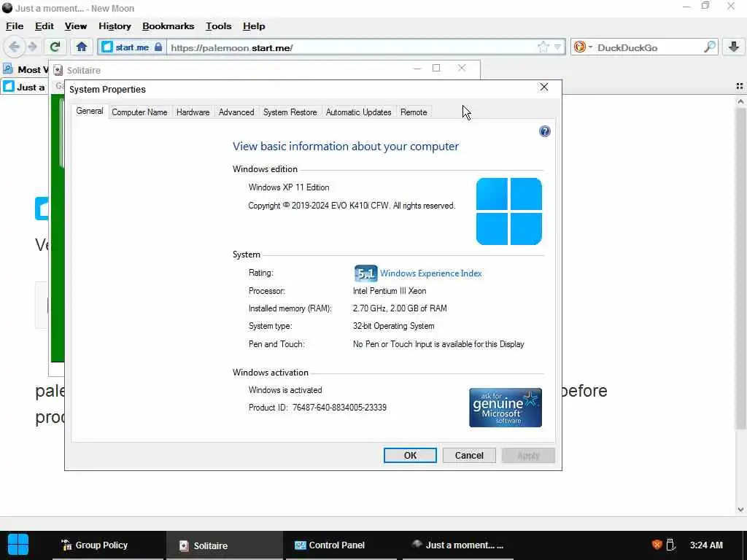Viewport: 747px width, 560px height.
Task: Switch to the Remote tab
Action: pos(414,112)
